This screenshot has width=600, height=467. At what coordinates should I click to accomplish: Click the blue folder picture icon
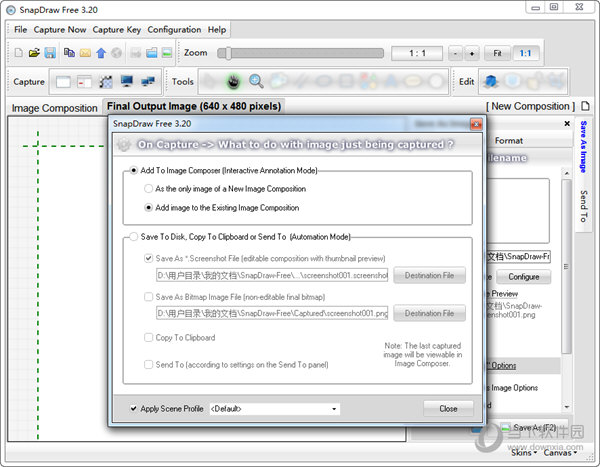pyautogui.click(x=152, y=52)
